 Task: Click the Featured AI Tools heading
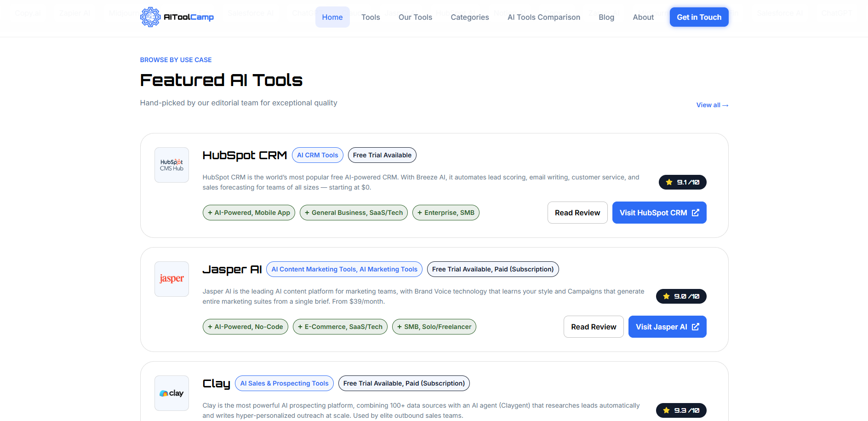[x=221, y=80]
